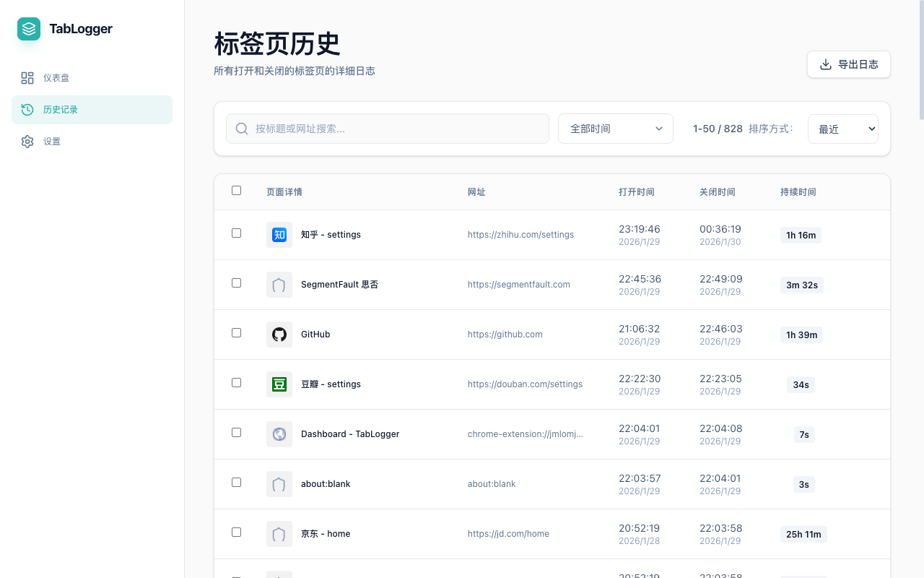Open the 最近 sort order dropdown

(x=842, y=128)
